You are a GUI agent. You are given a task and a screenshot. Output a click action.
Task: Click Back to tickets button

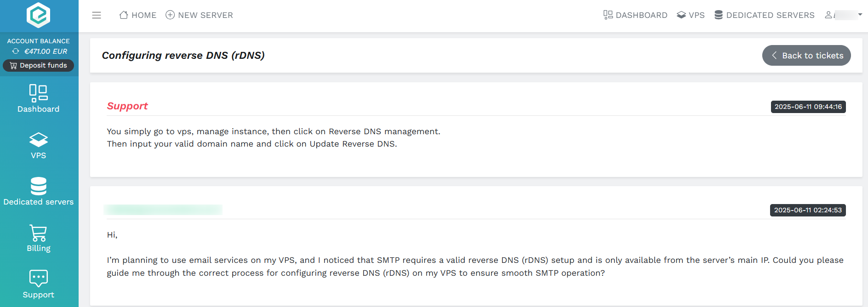806,56
